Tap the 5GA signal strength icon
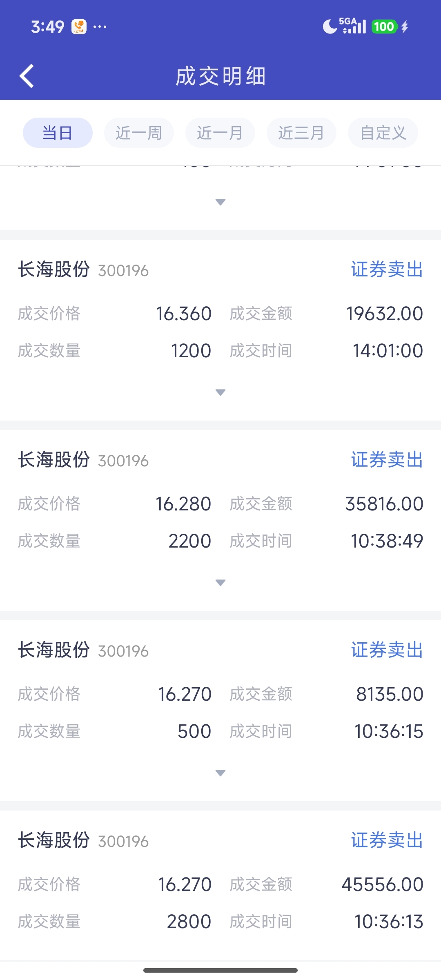441x980 pixels. point(354,26)
